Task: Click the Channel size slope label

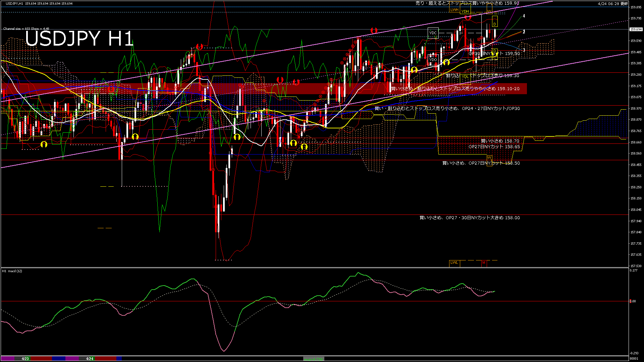Action: pos(26,29)
